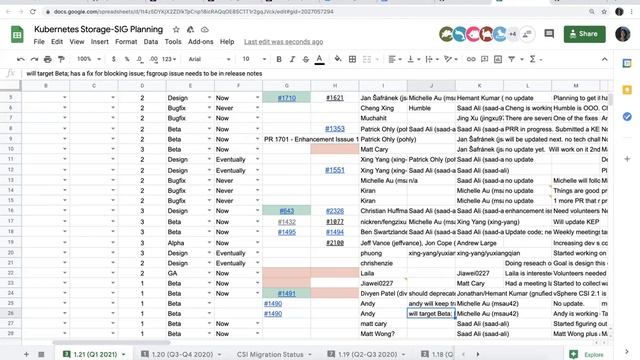The height and width of the screenshot is (360, 640).
Task: Click the create filter icon
Action: (511, 59)
